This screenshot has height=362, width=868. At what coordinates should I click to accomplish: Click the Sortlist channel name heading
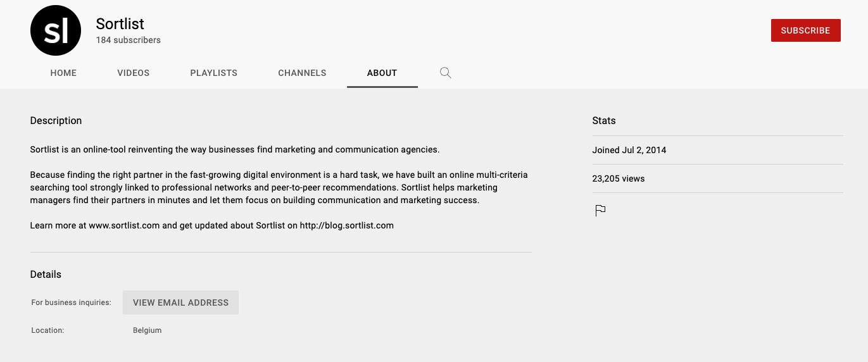tap(120, 24)
